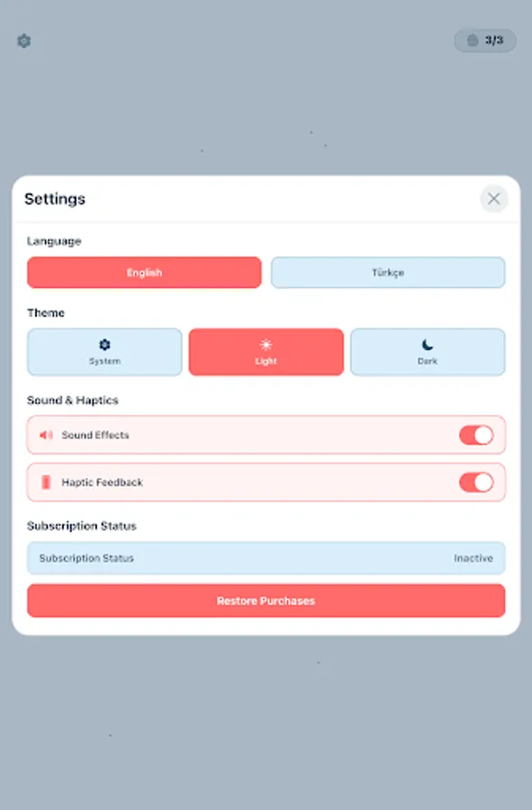Select the Light theme option

pos(266,352)
